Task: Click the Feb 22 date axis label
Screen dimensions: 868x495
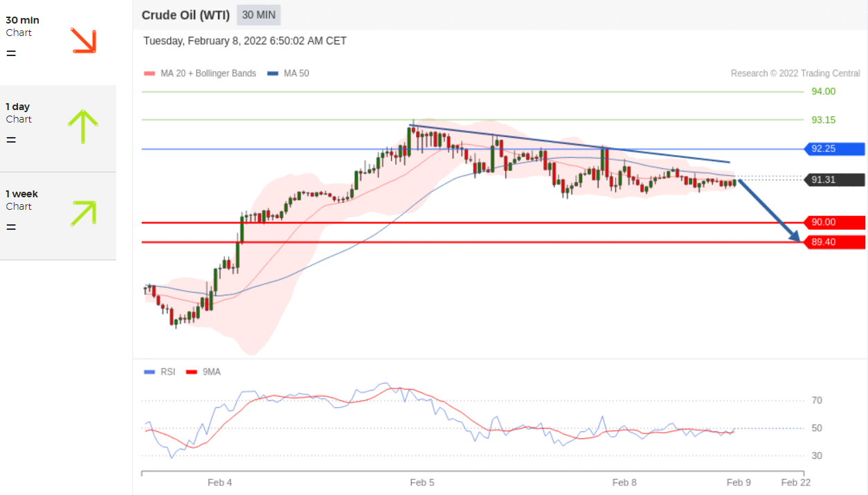Action: coord(795,483)
